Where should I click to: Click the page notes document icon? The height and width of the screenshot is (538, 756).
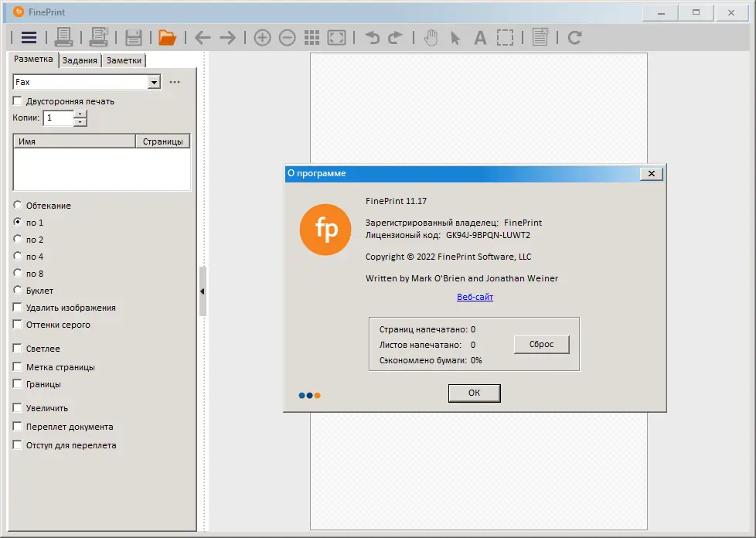click(540, 37)
